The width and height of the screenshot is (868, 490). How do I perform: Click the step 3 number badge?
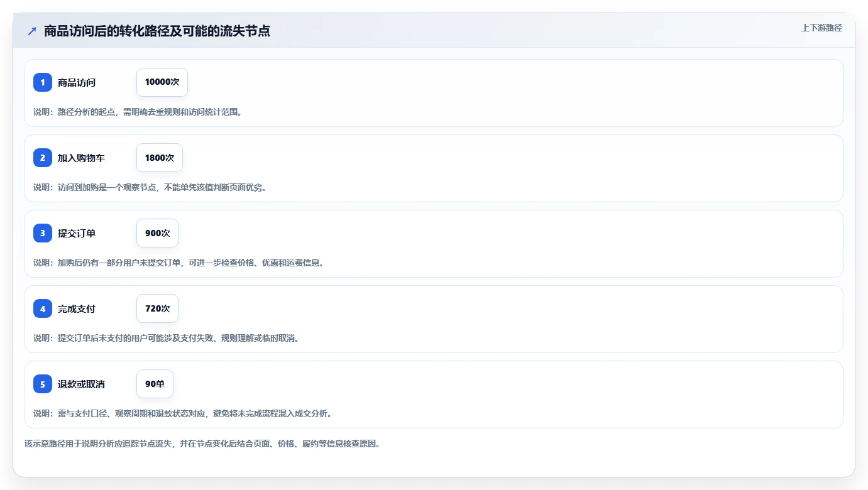[43, 233]
